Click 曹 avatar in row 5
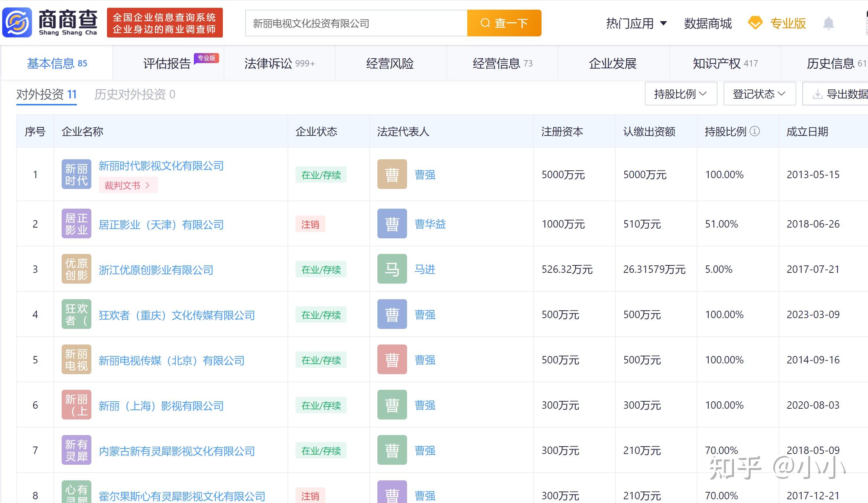Image resolution: width=868 pixels, height=503 pixels. [x=392, y=359]
